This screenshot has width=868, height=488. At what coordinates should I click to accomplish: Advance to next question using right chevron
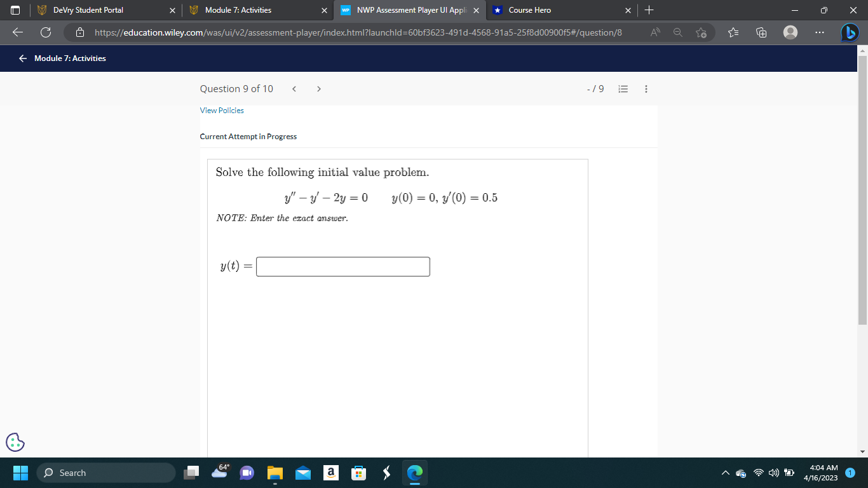pyautogui.click(x=318, y=89)
